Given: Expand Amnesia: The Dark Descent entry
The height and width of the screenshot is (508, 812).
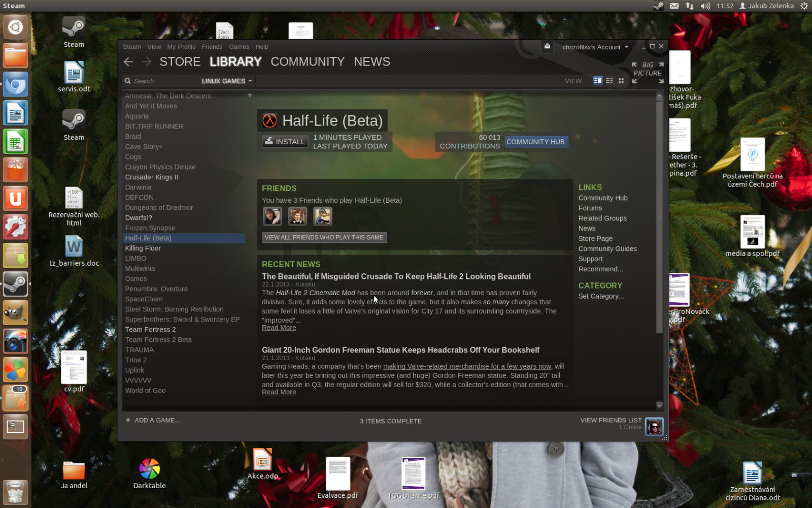Looking at the screenshot, I should [250, 95].
